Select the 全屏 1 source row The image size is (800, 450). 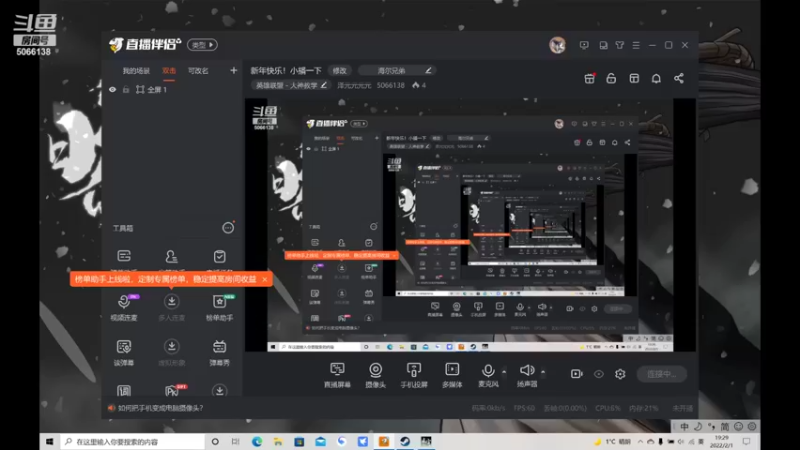coord(172,90)
